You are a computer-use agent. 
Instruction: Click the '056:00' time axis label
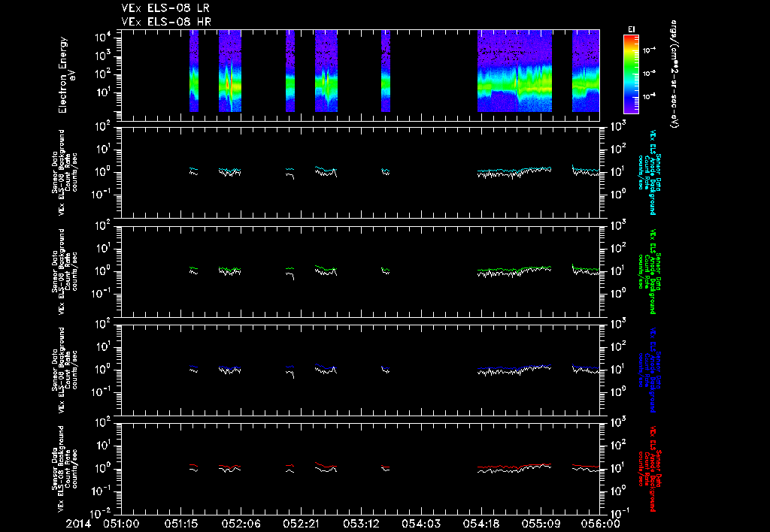[x=600, y=524]
